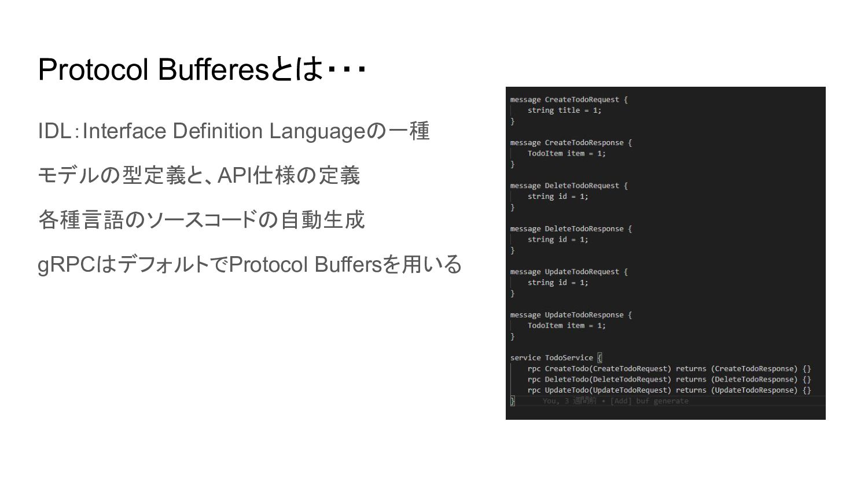
Task: Click the line "各種言語のソースコードの自動生成"
Action: [201, 220]
